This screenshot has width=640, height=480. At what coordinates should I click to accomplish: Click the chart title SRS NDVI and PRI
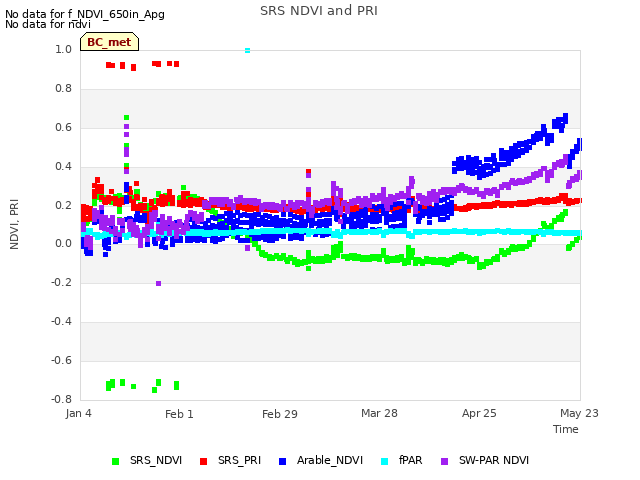(x=319, y=11)
